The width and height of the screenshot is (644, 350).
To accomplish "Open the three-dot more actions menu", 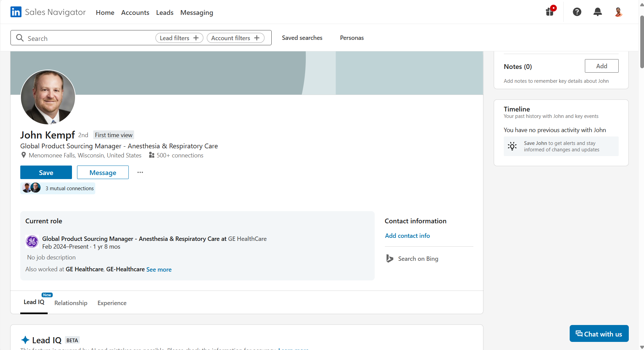I will coord(140,172).
